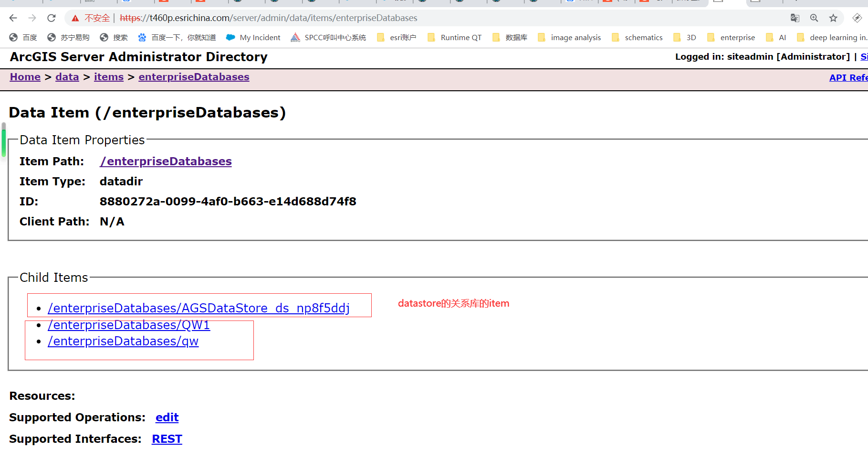Image resolution: width=868 pixels, height=449 pixels.
Task: Select the items breadcrumb link
Action: [109, 77]
